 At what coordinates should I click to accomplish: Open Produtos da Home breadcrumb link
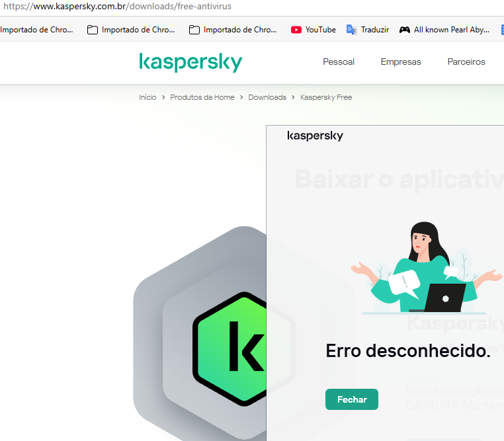202,97
